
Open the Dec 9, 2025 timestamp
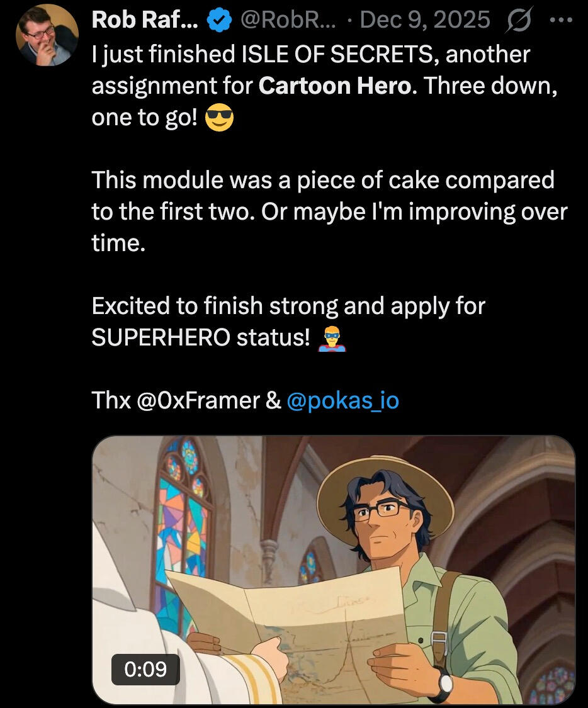pos(426,20)
